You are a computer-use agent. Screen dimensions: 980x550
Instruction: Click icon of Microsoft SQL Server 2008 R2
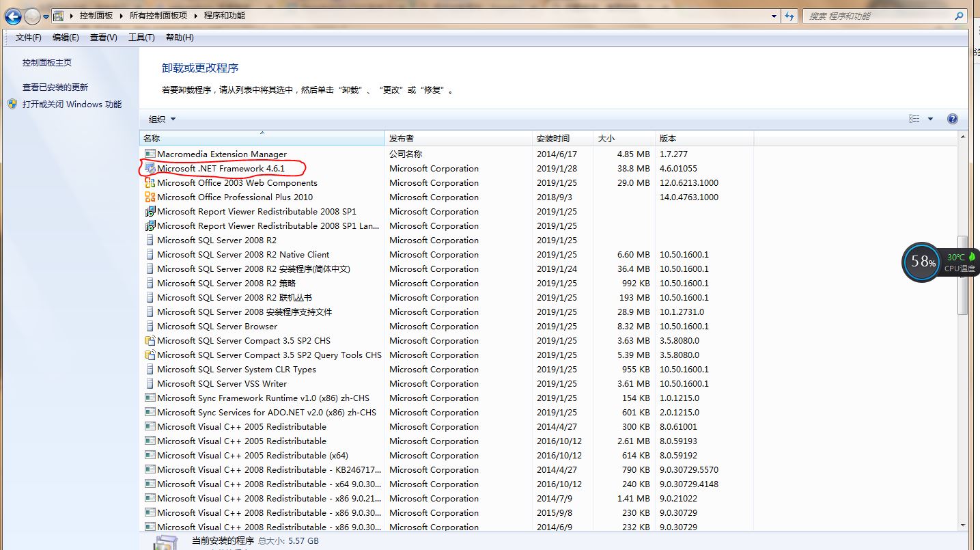click(150, 240)
